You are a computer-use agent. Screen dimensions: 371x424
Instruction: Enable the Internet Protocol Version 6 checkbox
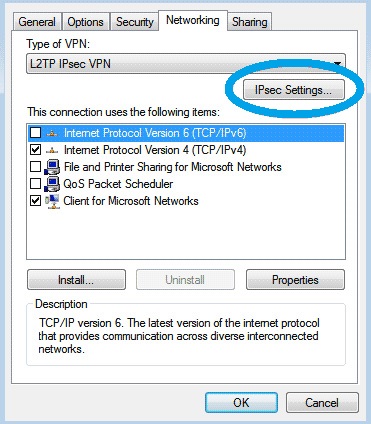[x=35, y=133]
